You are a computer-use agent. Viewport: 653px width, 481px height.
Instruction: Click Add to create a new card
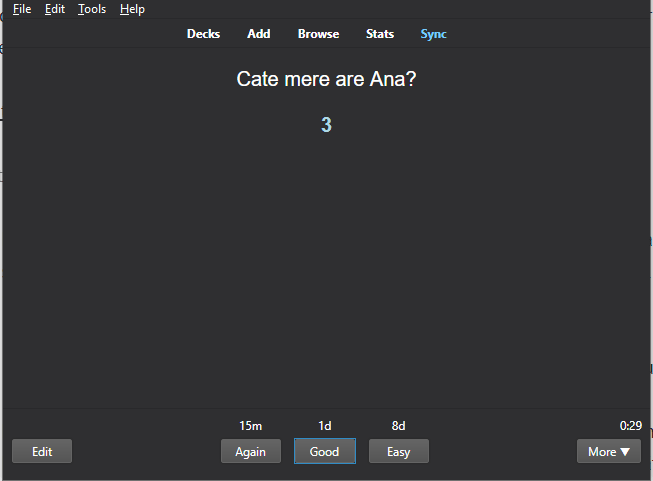[259, 34]
